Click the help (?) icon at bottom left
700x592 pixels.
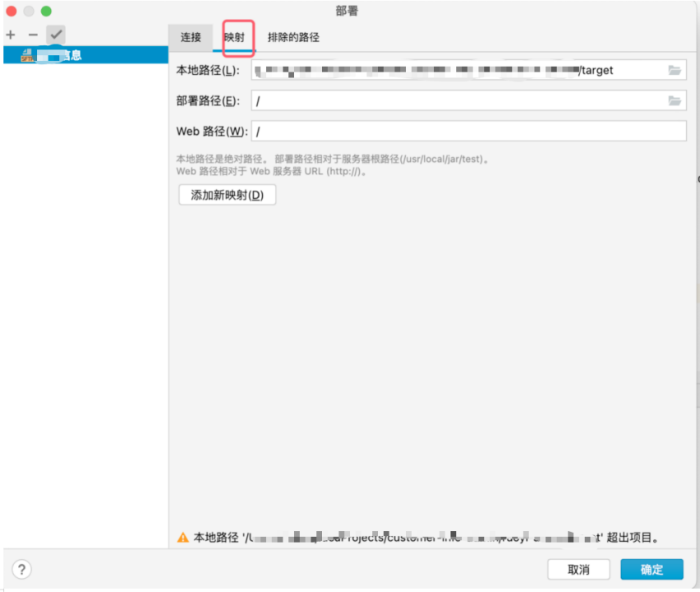coord(21,569)
